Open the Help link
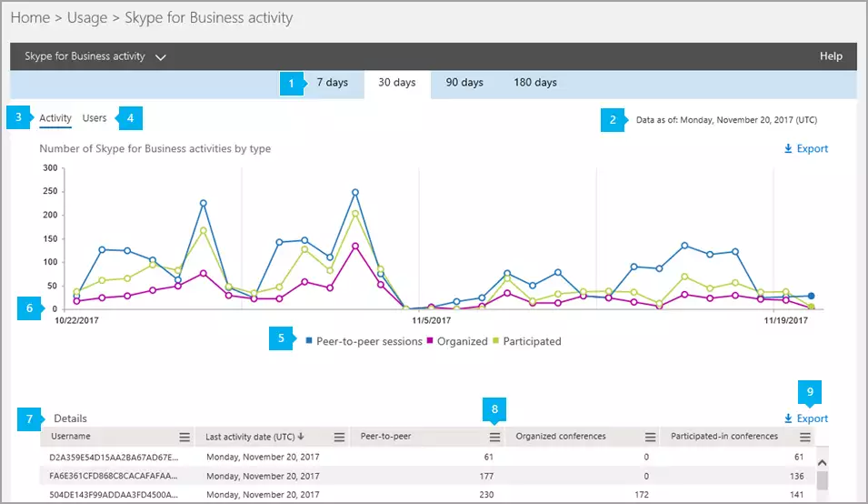868x504 pixels. point(831,56)
